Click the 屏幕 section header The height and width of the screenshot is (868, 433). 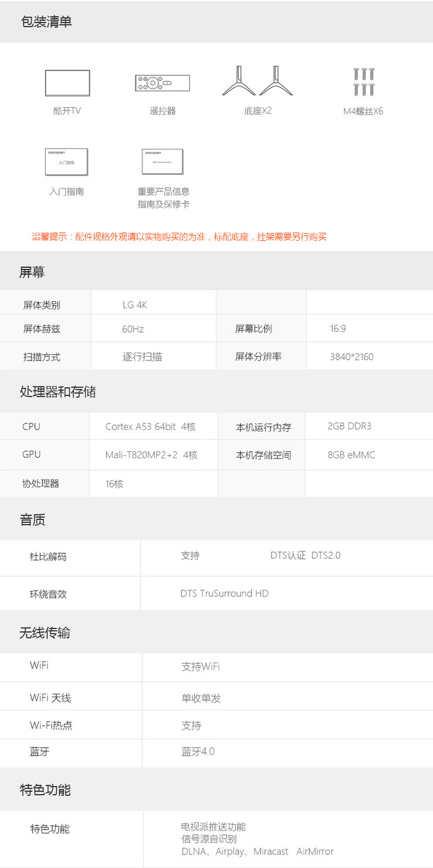[x=32, y=272]
